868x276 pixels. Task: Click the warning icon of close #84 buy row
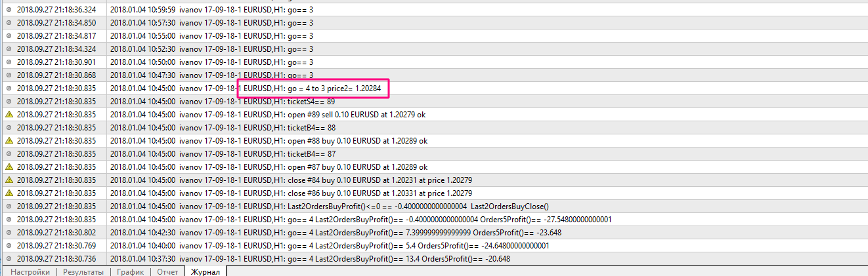(9, 180)
